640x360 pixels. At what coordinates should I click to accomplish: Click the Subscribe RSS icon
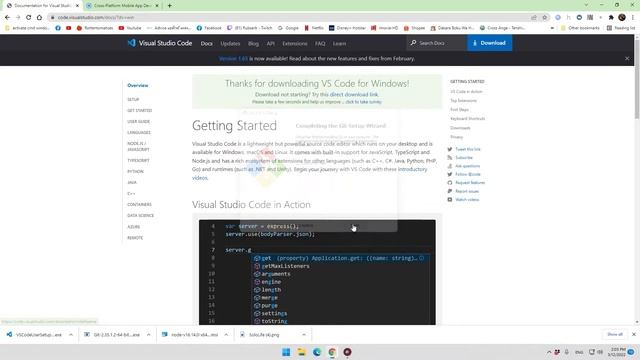click(450, 158)
